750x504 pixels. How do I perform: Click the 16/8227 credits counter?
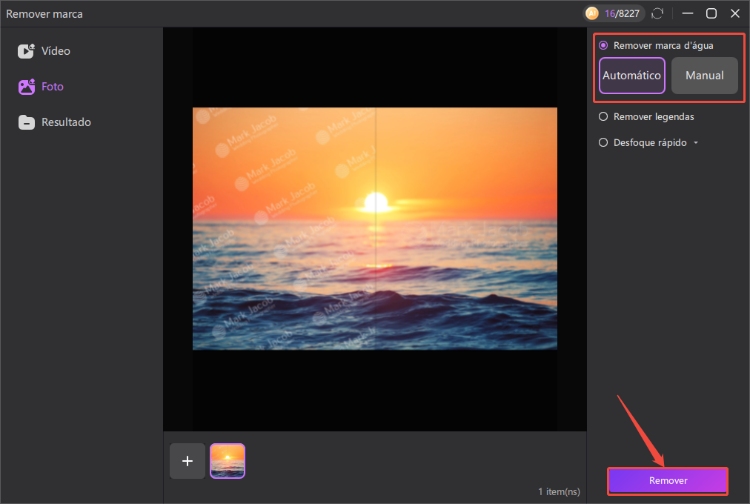pos(623,14)
